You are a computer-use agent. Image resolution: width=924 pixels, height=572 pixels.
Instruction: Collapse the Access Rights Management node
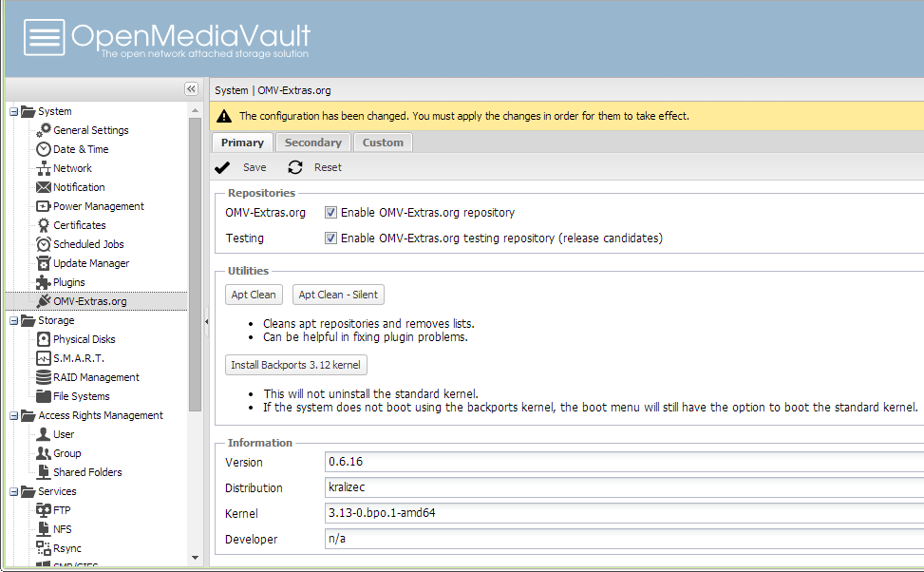pos(13,415)
